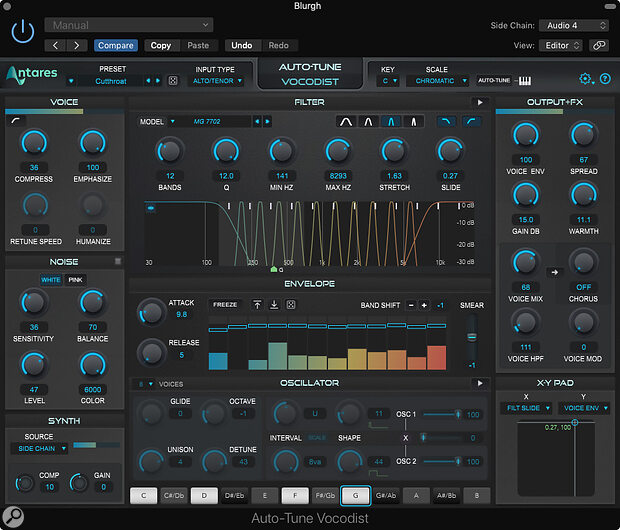Image resolution: width=620 pixels, height=530 pixels.
Task: Toggle the high-pass filter shape icon
Action: pyautogui.click(x=471, y=121)
